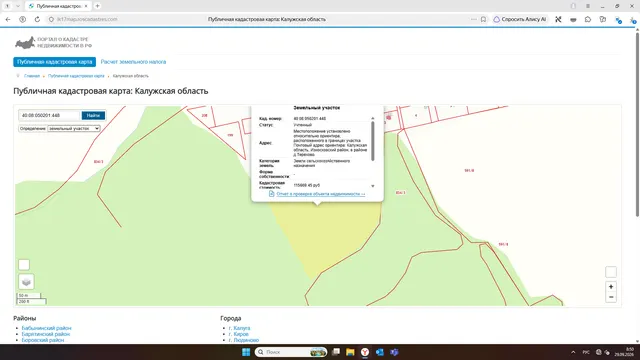Click the browser reload icon

pyautogui.click(x=37, y=19)
